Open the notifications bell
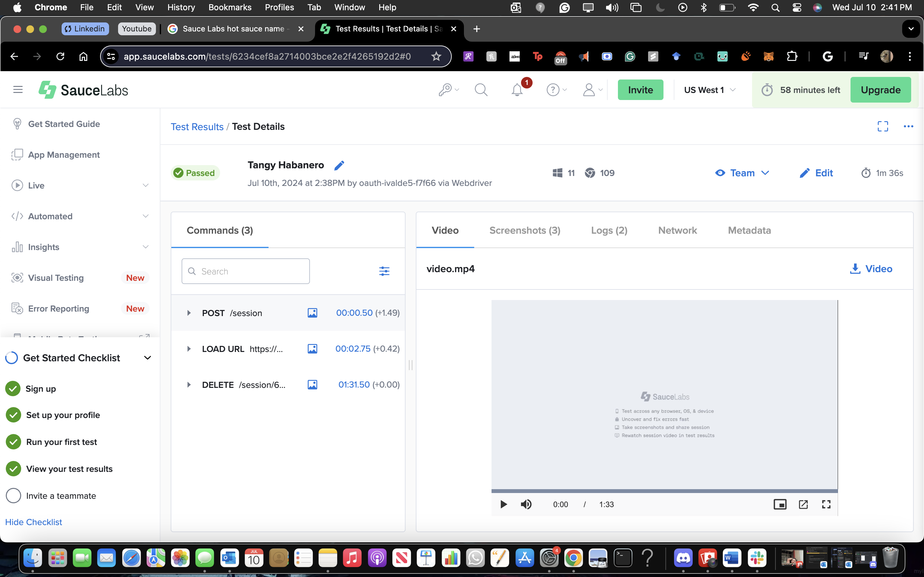This screenshot has height=577, width=924. point(517,90)
